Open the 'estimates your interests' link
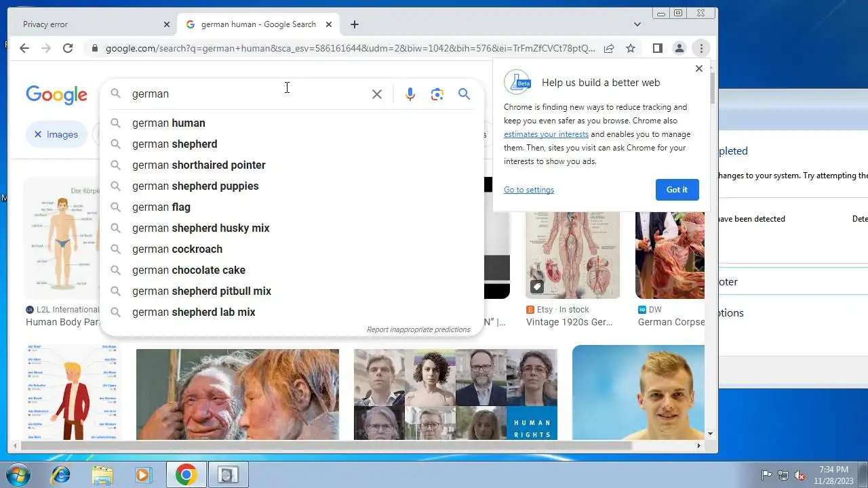868x488 pixels. [546, 134]
